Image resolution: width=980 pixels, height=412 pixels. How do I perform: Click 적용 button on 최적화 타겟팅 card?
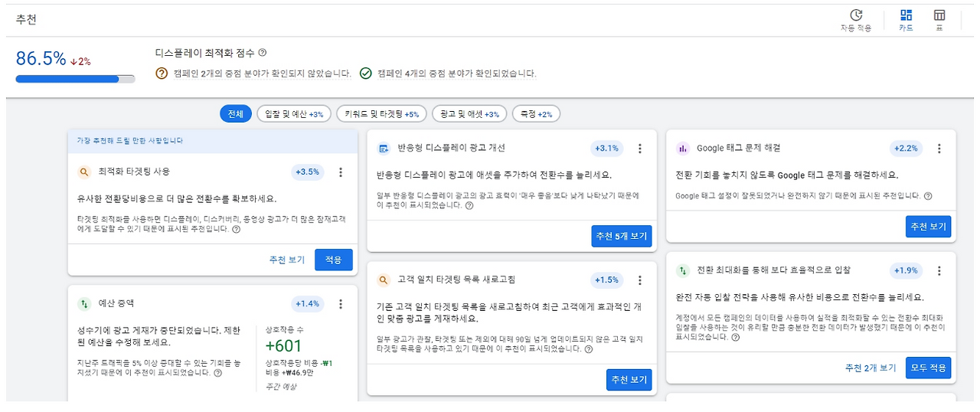click(x=334, y=260)
